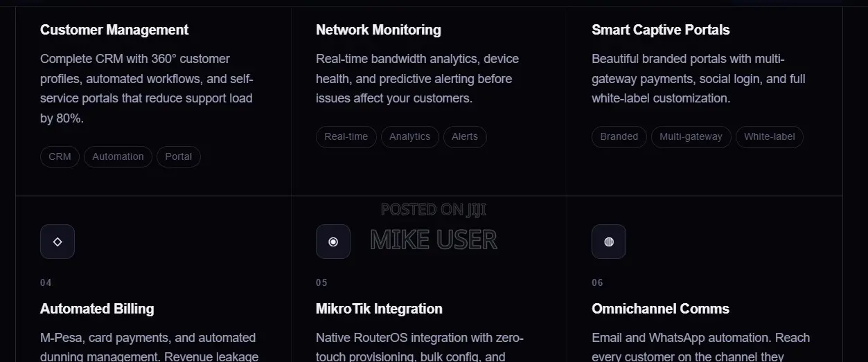Click the diamond icon above Automated Billing
The image size is (868, 362).
click(57, 242)
